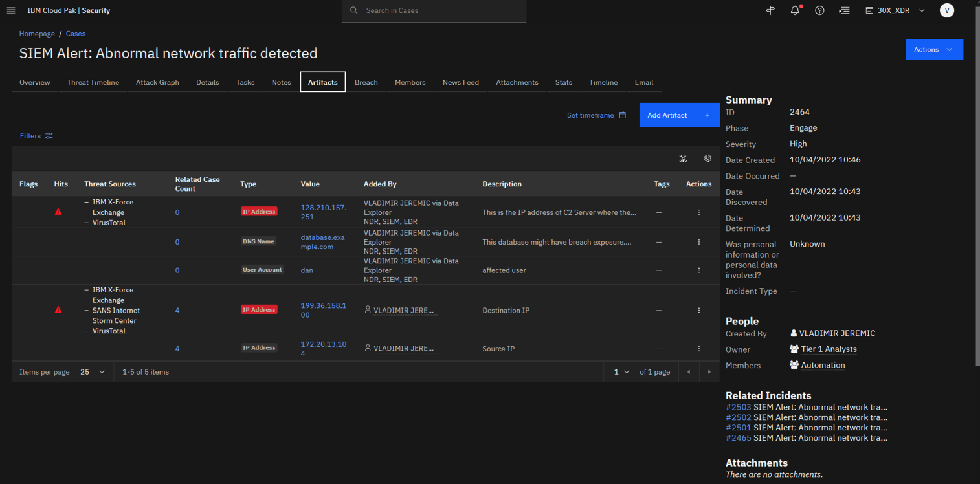Click the artifact graph view icon
This screenshot has height=484, width=980.
pyautogui.click(x=683, y=159)
